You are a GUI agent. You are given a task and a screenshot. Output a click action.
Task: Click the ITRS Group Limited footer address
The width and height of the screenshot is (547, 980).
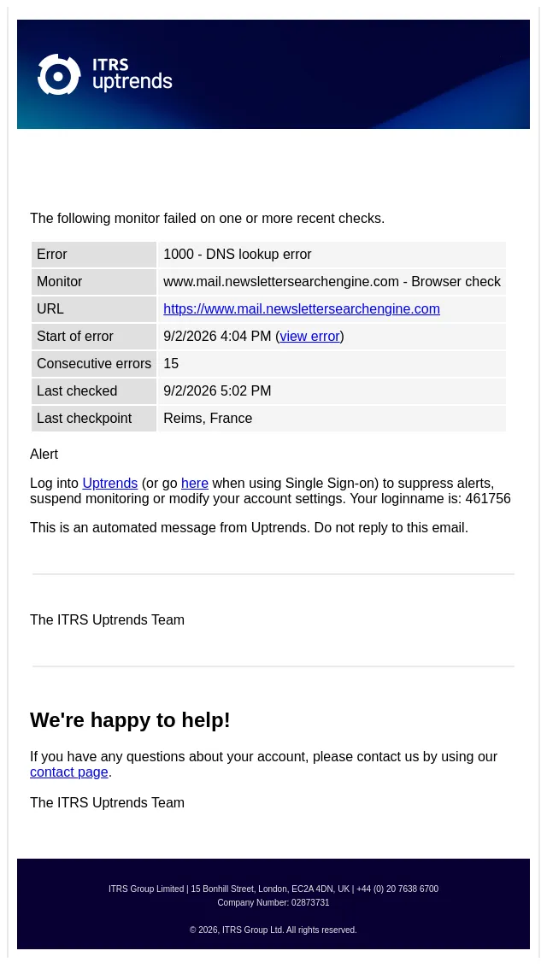(x=273, y=889)
